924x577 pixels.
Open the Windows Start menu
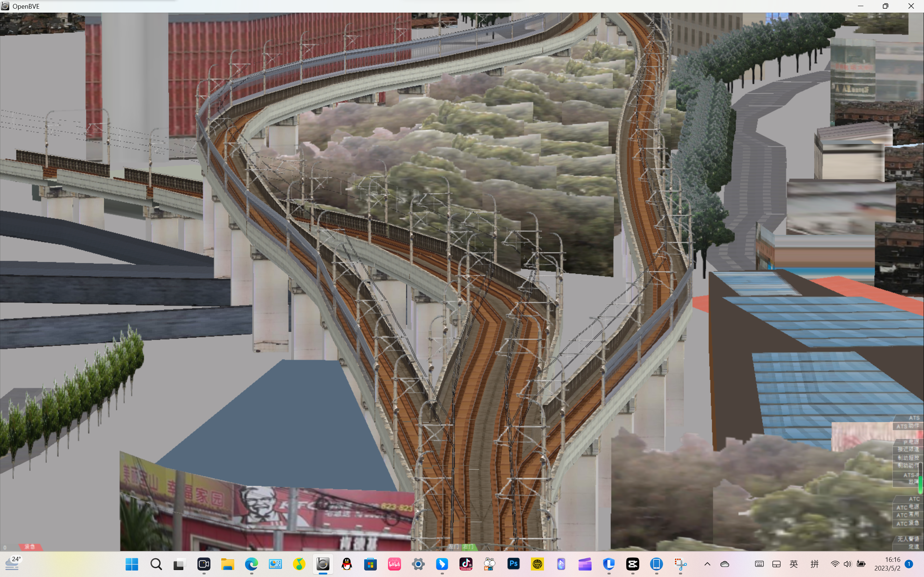[x=132, y=564]
